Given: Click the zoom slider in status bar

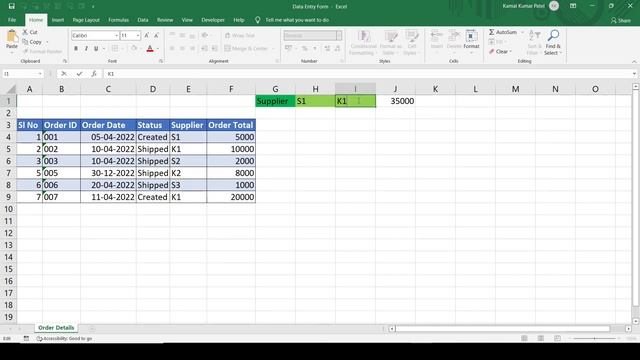Looking at the screenshot, I should [595, 338].
